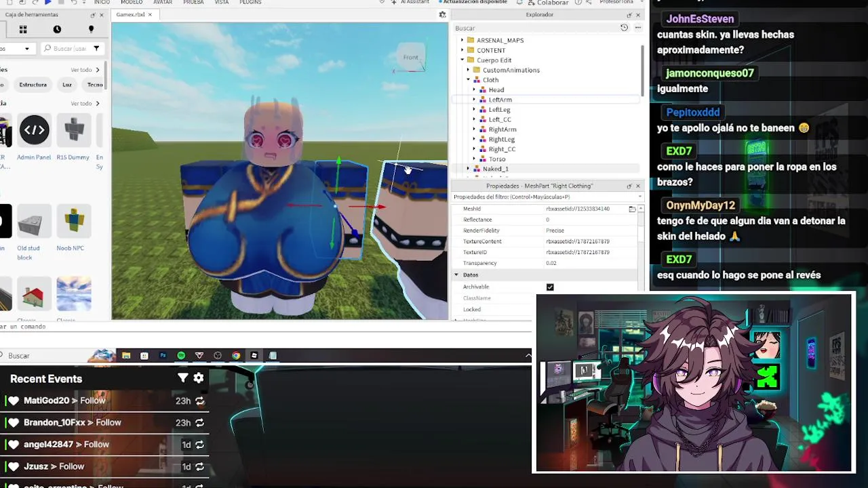Click the Explorer panel vertical scrollbar
Viewport: 868px width, 488px height.
642,71
